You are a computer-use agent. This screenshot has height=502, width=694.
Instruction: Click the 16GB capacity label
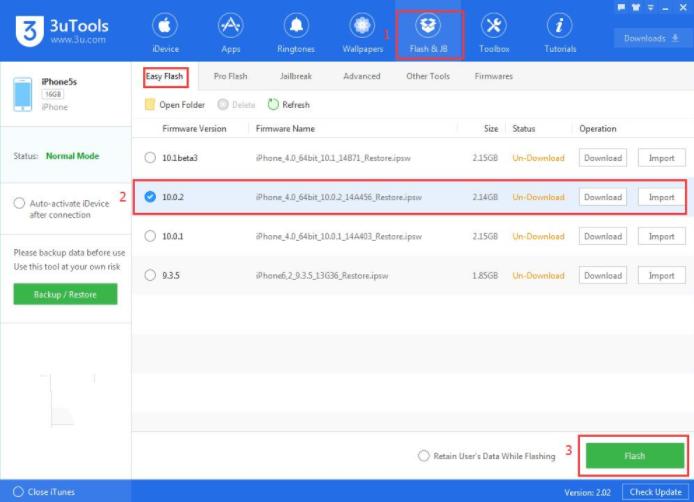pyautogui.click(x=53, y=94)
